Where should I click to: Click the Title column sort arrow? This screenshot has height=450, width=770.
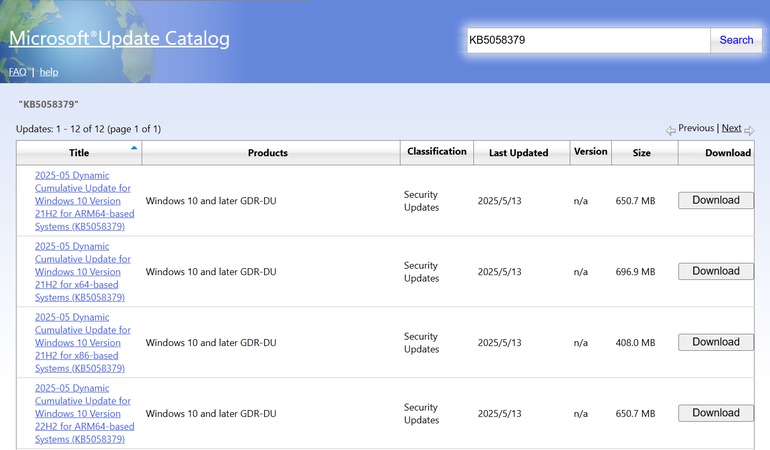(x=134, y=148)
